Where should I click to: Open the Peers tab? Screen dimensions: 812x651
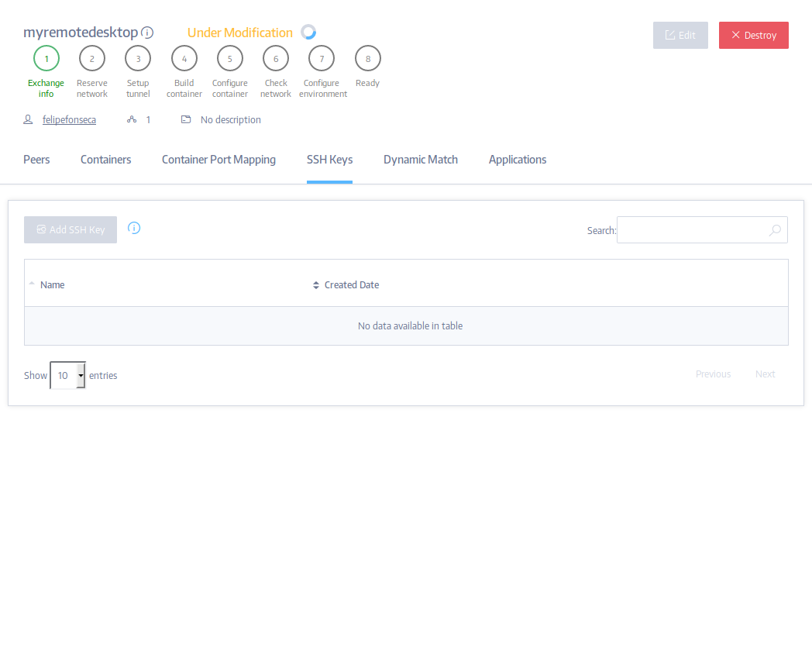pos(36,160)
